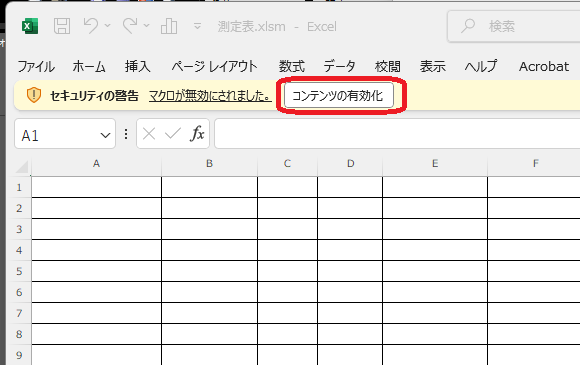This screenshot has height=365, width=580.
Task: Click the security warning shield icon
Action: (34, 95)
